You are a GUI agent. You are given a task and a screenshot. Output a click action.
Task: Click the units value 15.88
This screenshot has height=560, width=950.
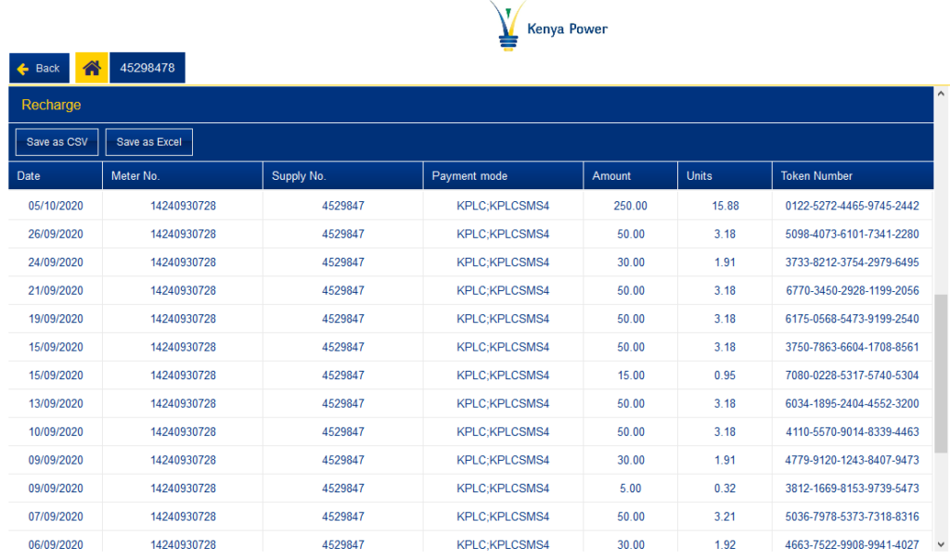(x=725, y=206)
